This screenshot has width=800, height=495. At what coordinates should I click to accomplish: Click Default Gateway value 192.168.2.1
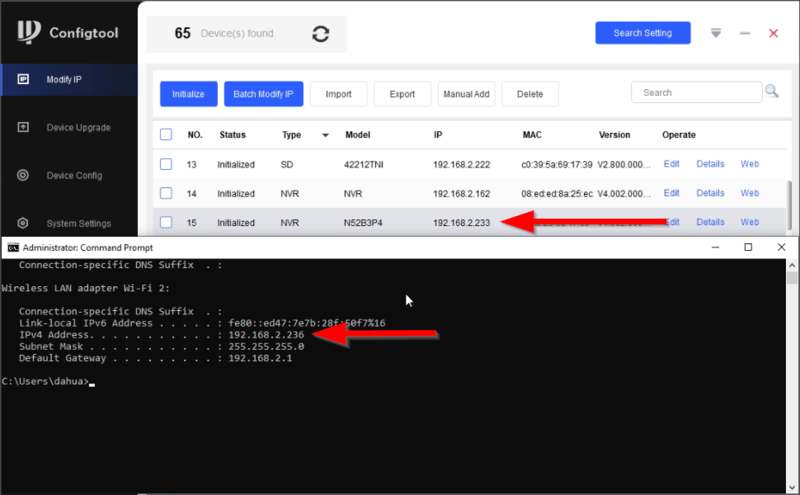tap(260, 358)
